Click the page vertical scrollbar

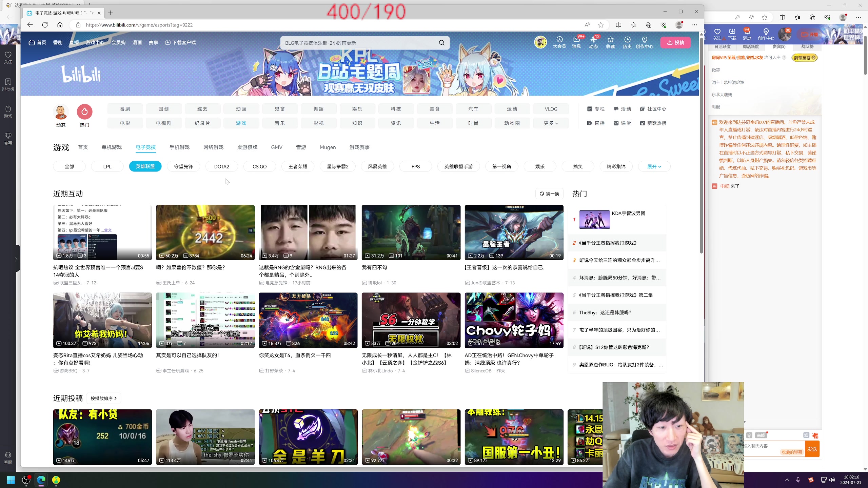[702, 146]
